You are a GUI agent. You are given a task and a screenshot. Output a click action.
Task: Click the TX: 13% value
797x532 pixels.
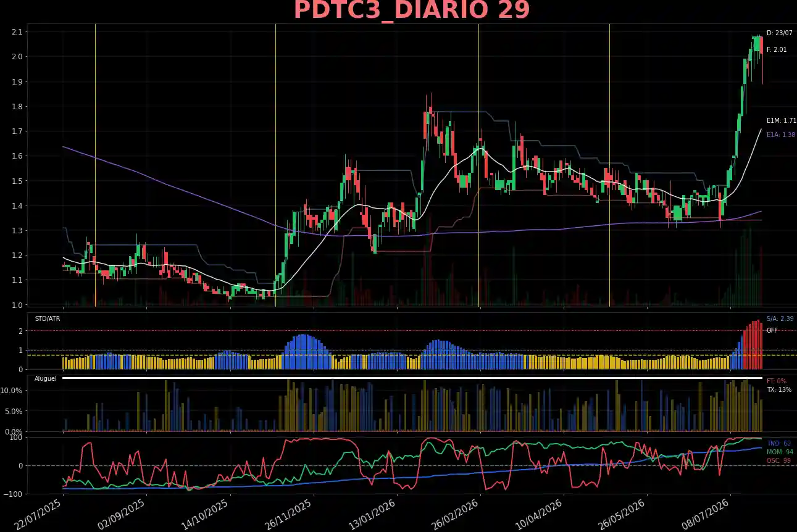coord(778,389)
